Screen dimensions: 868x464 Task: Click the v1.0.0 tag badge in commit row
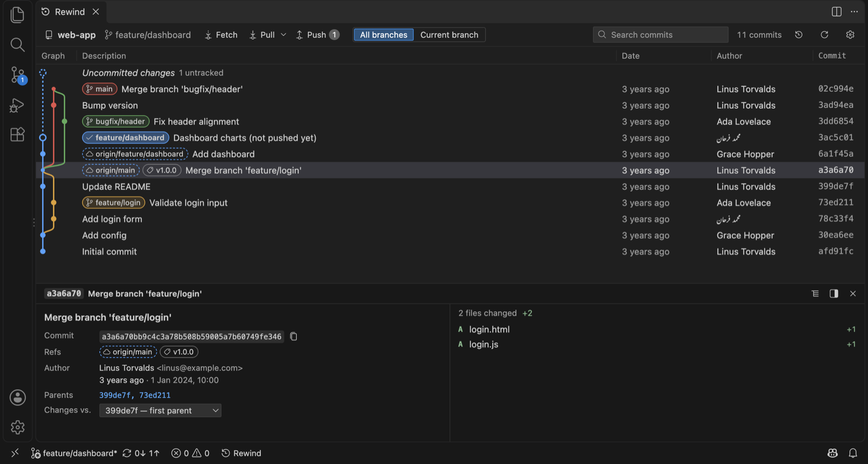[162, 170]
